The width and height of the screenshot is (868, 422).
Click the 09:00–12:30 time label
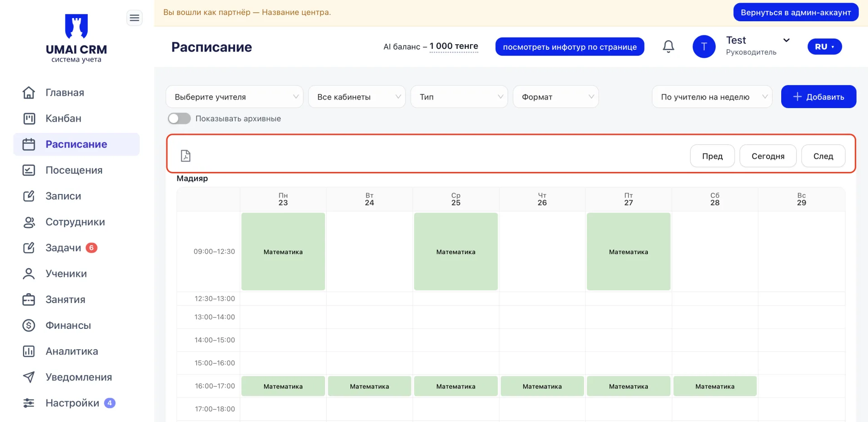pos(214,251)
